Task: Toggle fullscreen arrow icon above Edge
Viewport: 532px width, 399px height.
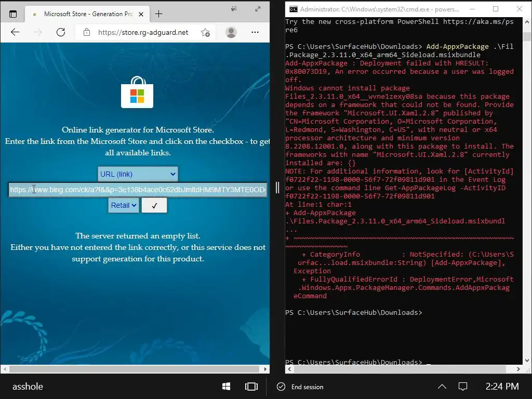Action: coord(258,9)
